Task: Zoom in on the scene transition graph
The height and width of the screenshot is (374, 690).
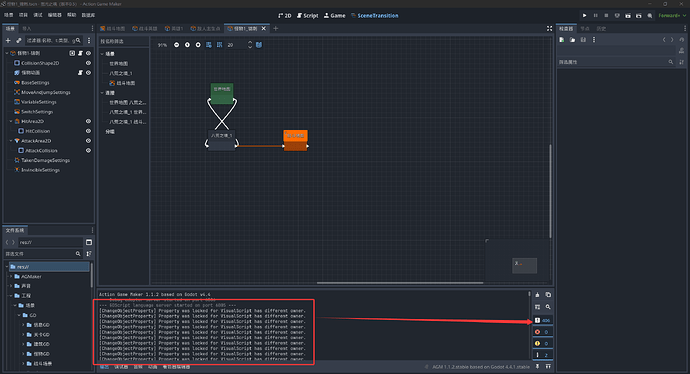Action: (198, 45)
